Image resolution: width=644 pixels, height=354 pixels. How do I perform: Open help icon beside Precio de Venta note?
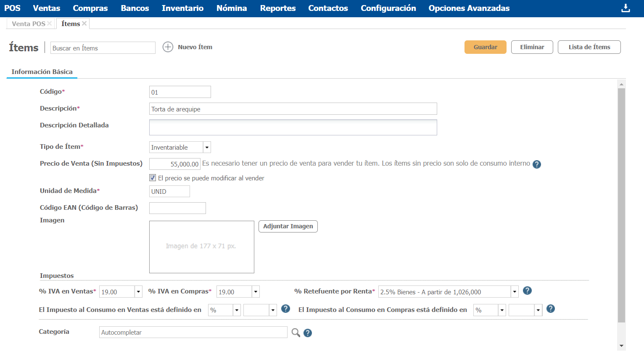tap(537, 164)
